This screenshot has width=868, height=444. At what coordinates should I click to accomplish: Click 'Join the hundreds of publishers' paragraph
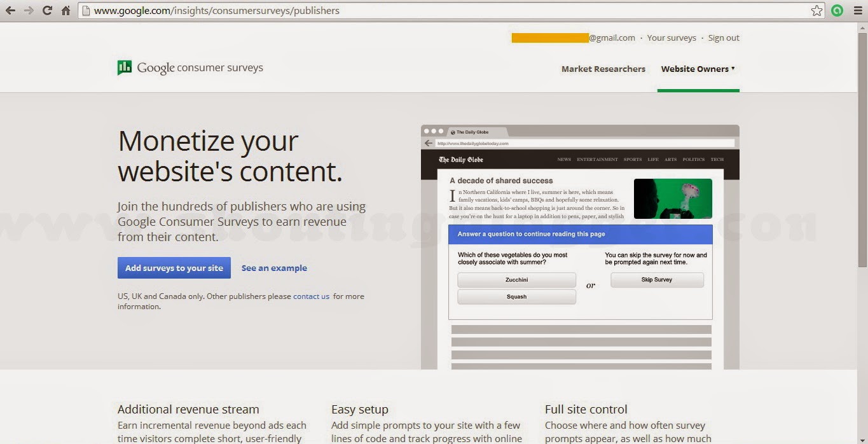pos(242,221)
